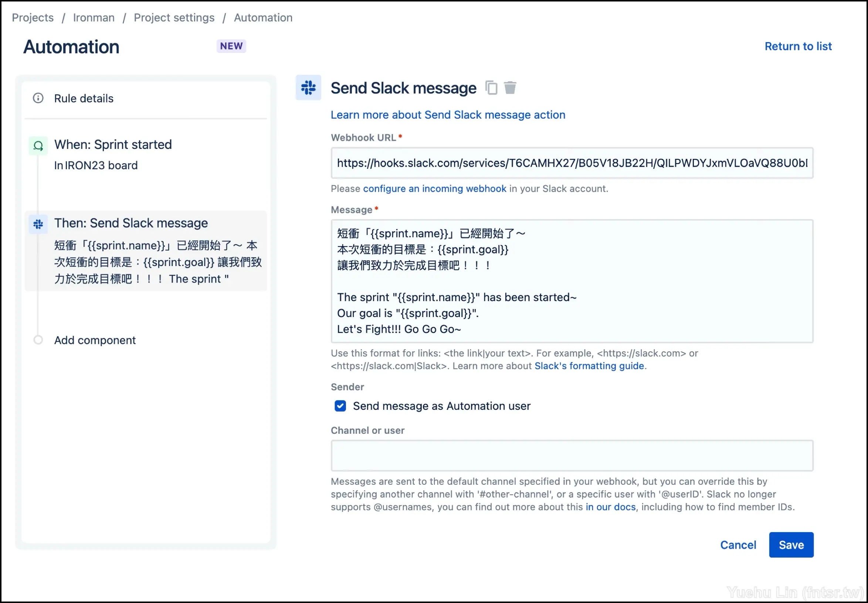
Task: Open configure an incoming webhook link
Action: coord(435,188)
